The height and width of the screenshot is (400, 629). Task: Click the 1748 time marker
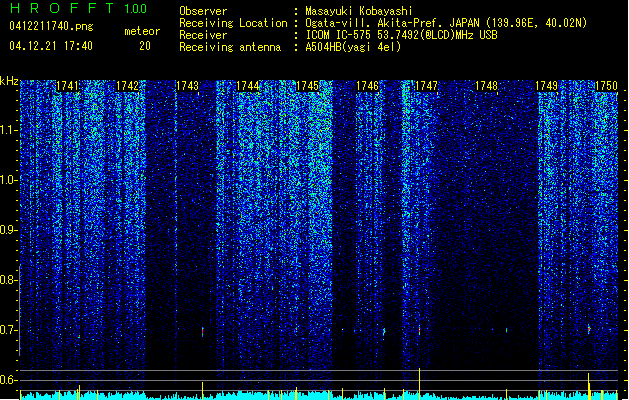487,86
